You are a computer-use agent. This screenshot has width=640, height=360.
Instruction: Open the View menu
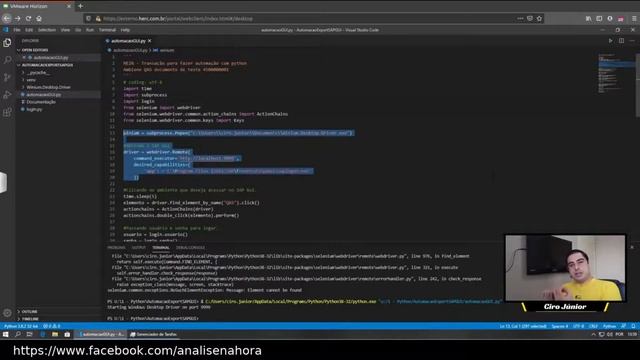point(65,30)
